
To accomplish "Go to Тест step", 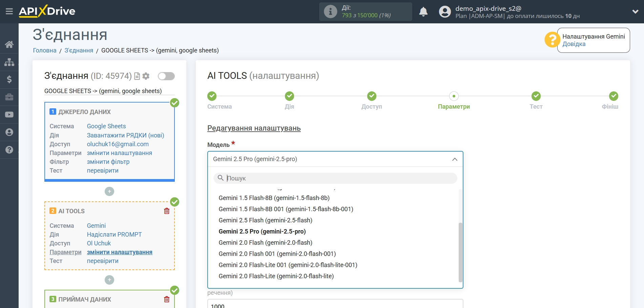I will [536, 96].
